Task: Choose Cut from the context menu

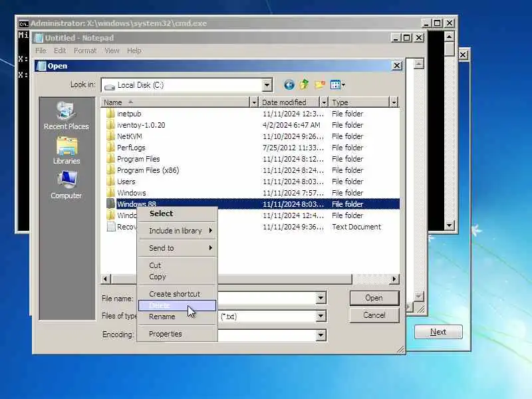Action: [x=177, y=265]
